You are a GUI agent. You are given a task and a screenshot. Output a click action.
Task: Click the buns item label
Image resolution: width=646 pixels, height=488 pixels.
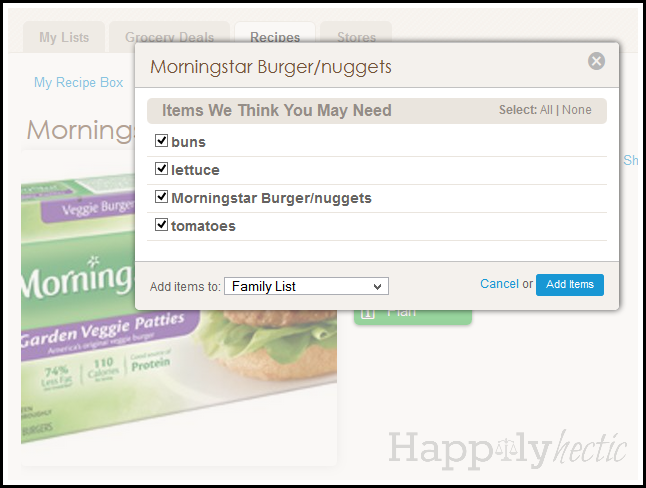[x=188, y=142]
